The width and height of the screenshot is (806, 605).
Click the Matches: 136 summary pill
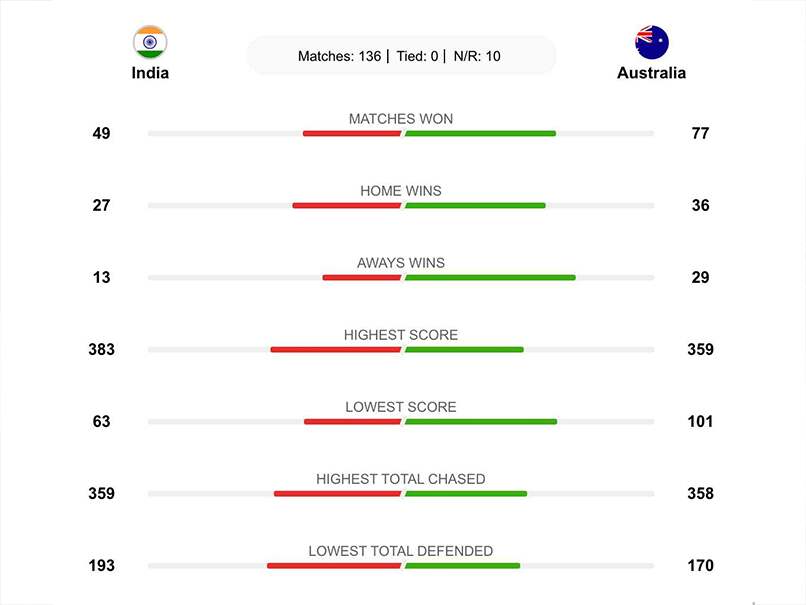[x=400, y=56]
